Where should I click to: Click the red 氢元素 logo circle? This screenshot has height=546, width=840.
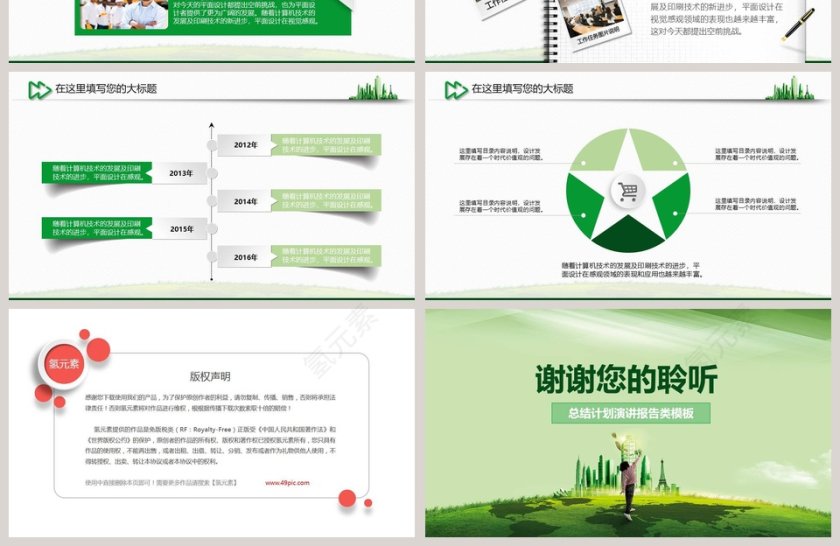click(64, 364)
